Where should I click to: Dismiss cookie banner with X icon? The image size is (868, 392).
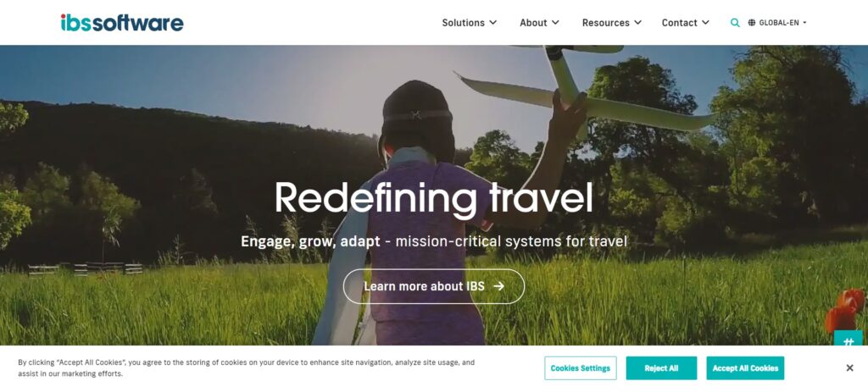point(849,367)
